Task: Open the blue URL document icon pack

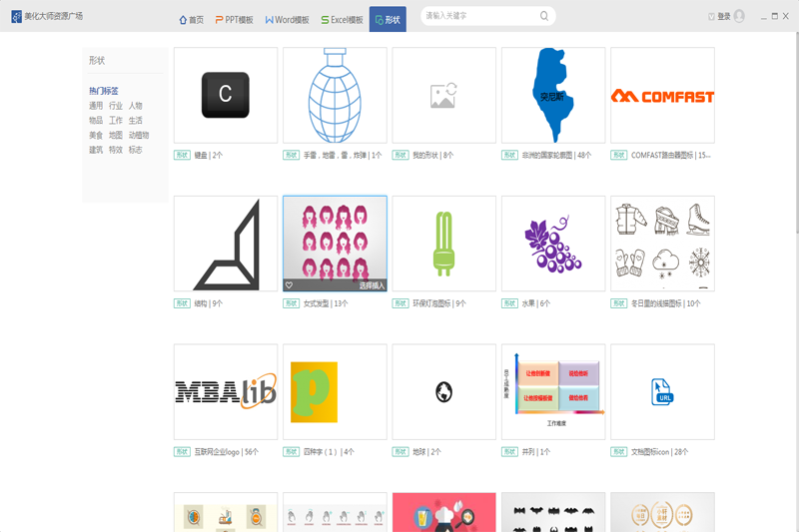Action: pos(662,391)
